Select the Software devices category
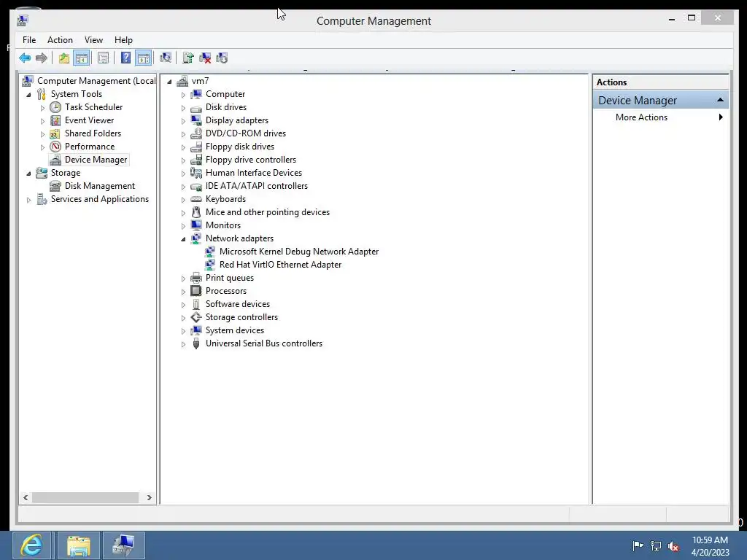This screenshot has width=747, height=560. [238, 304]
